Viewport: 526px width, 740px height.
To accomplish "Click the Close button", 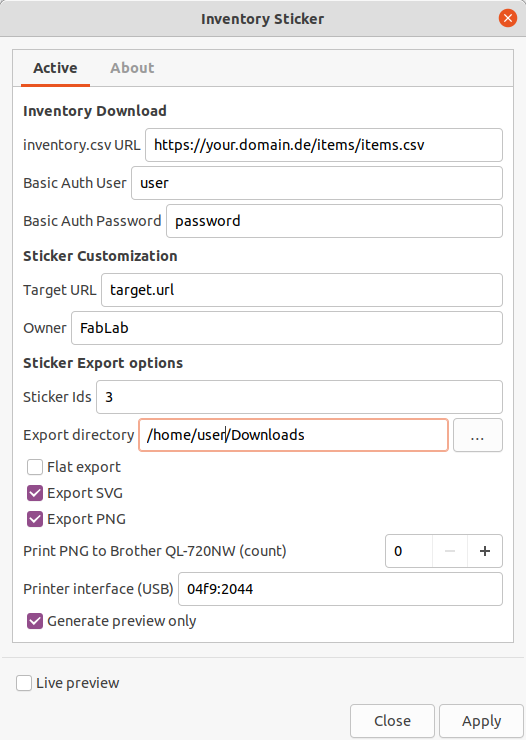I will pyautogui.click(x=392, y=721).
